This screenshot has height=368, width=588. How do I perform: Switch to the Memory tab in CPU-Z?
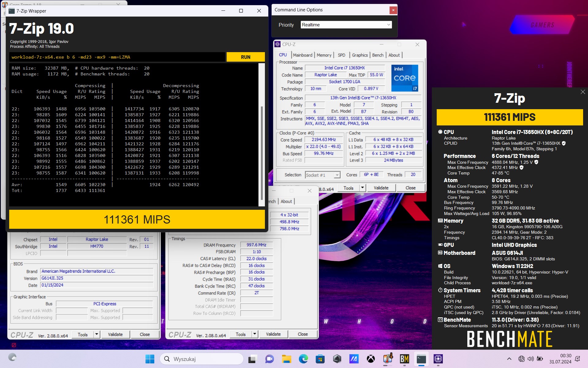coord(324,55)
